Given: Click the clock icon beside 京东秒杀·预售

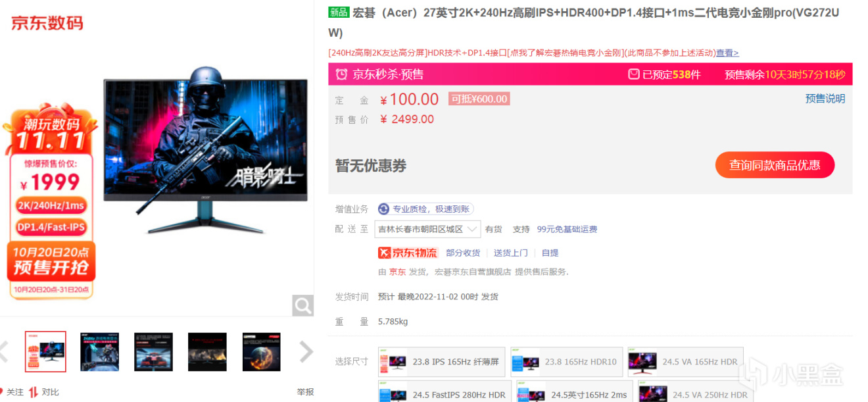Looking at the screenshot, I should tap(341, 74).
